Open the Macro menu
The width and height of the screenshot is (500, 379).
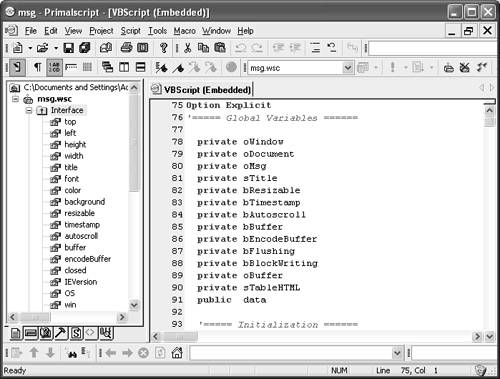pyautogui.click(x=184, y=31)
